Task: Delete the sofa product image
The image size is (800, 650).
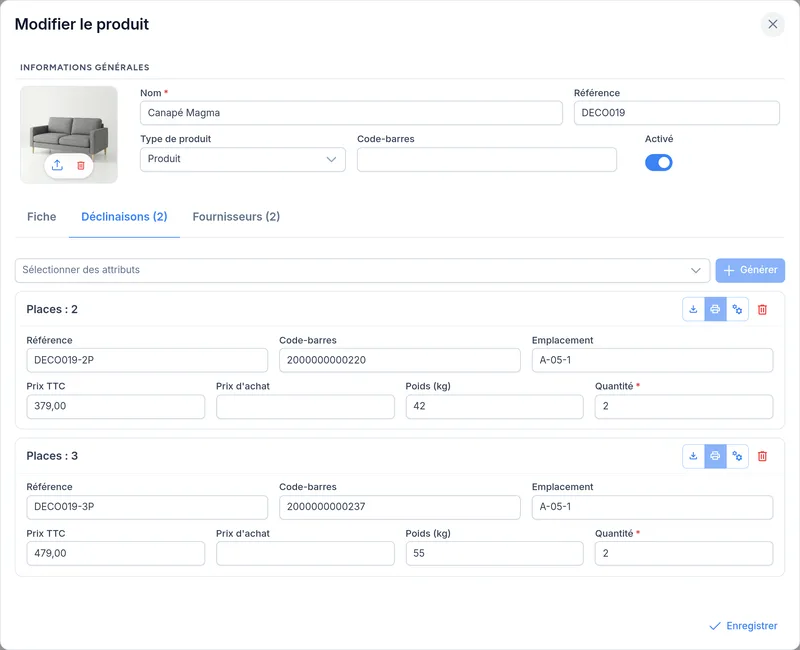Action: [x=81, y=165]
